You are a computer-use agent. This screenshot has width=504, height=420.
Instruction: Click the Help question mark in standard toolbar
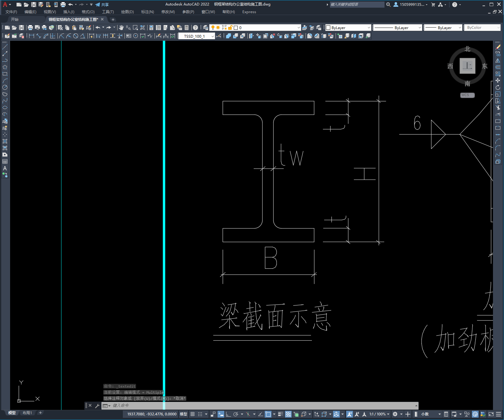coord(195,28)
